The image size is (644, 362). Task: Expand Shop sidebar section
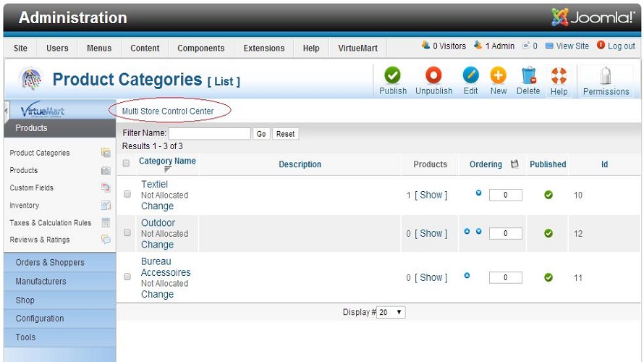(x=60, y=300)
